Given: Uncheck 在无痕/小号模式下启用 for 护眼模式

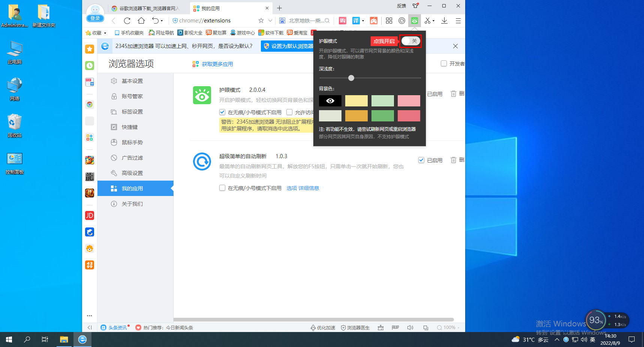Looking at the screenshot, I should pyautogui.click(x=222, y=112).
